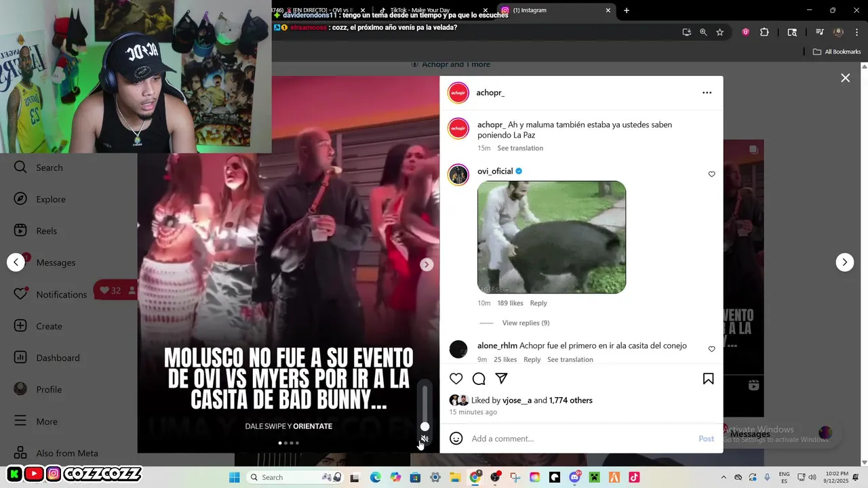Go to the next post with right arrow
This screenshot has width=868, height=488.
click(845, 262)
